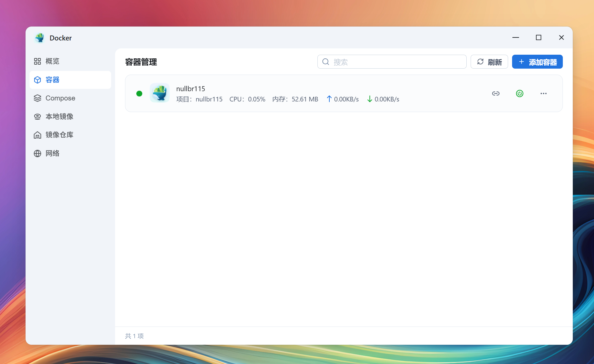Click the nullbr115 container whale thumbnail
The width and height of the screenshot is (594, 364).
coord(160,93)
